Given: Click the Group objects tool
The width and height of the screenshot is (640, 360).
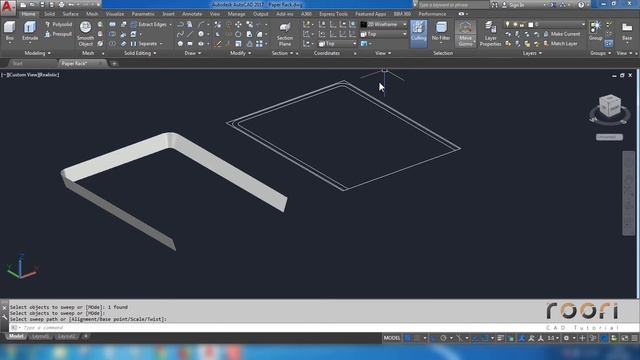Looking at the screenshot, I should (596, 31).
